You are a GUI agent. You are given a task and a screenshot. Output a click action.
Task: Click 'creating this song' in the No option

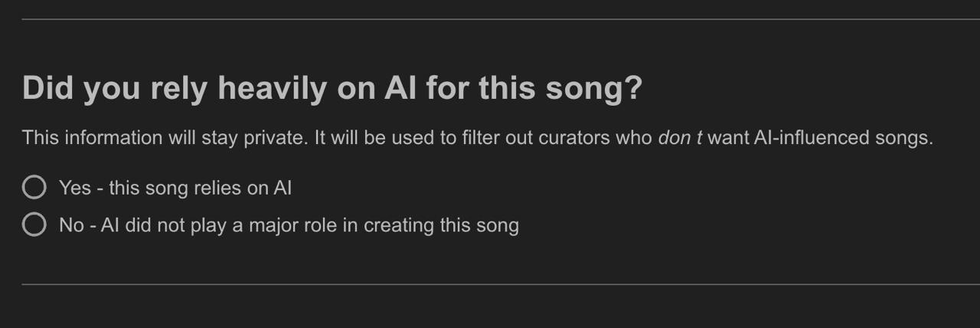[441, 225]
